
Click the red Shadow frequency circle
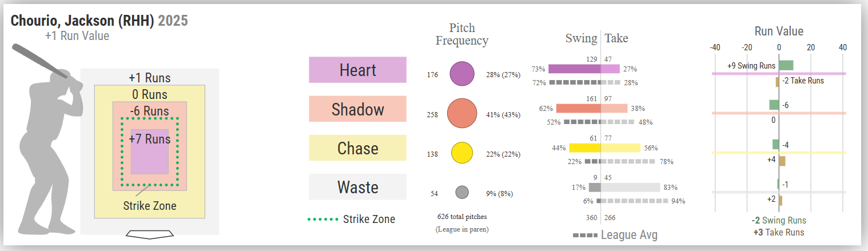(x=462, y=113)
